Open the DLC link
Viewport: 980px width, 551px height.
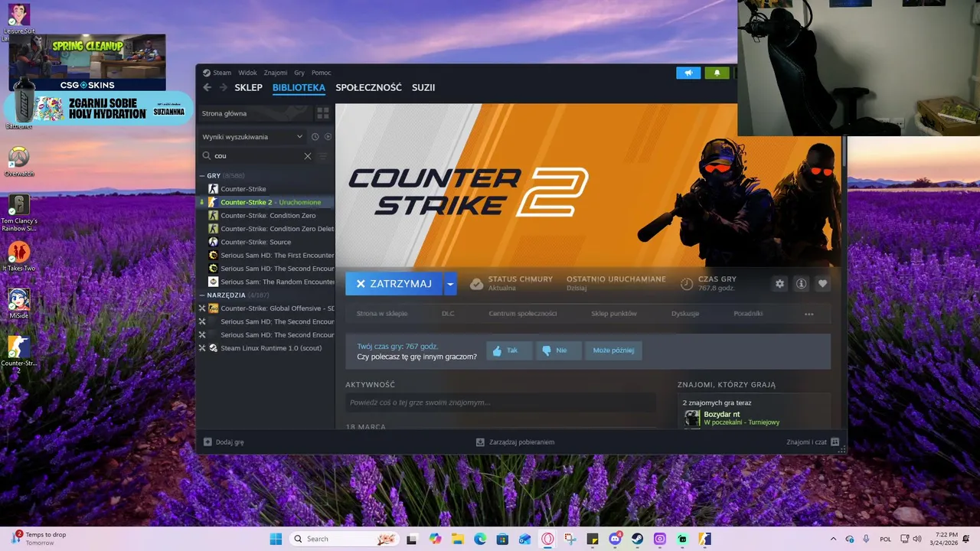tap(448, 314)
